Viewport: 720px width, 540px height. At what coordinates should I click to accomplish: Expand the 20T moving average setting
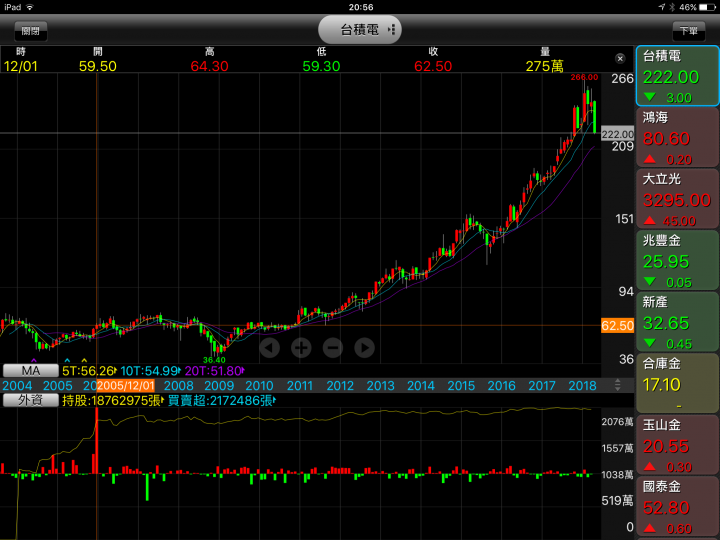coord(243,370)
